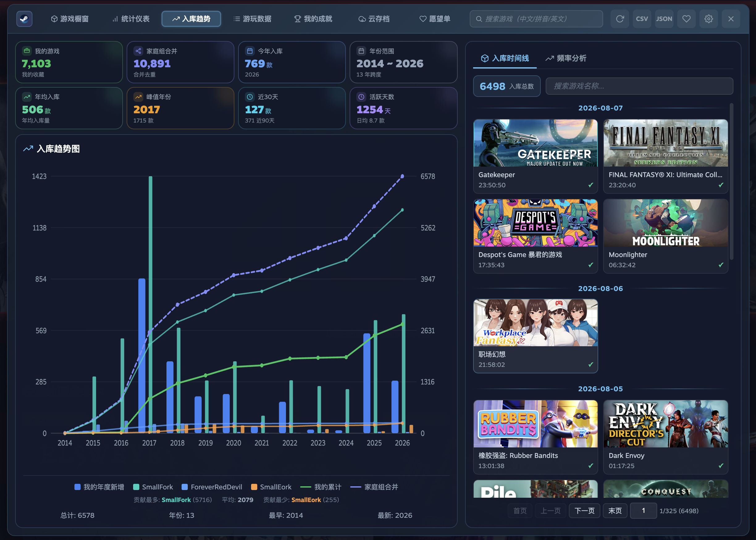Screen dimensions: 756x540
Task: Open the Despot's Game thumbnail
Action: pos(535,223)
